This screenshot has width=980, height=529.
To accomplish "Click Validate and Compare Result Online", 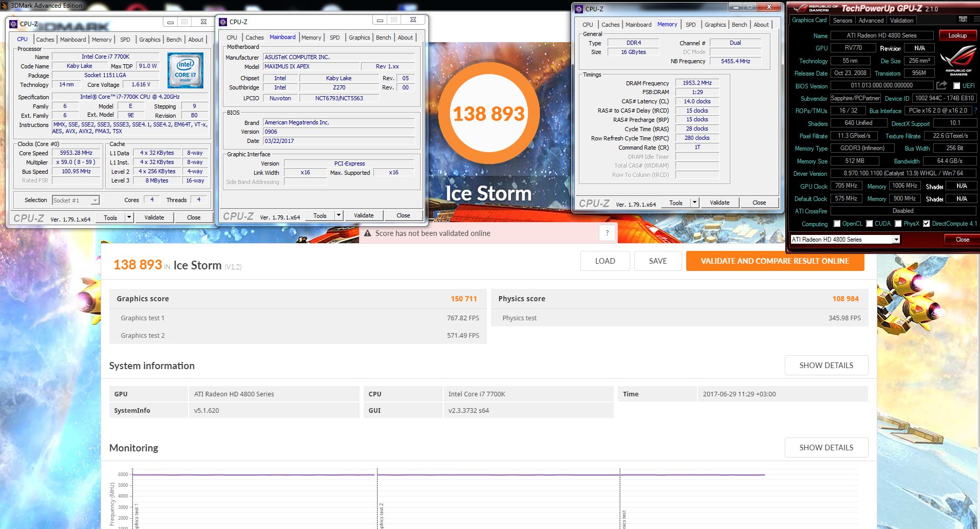I will 775,261.
